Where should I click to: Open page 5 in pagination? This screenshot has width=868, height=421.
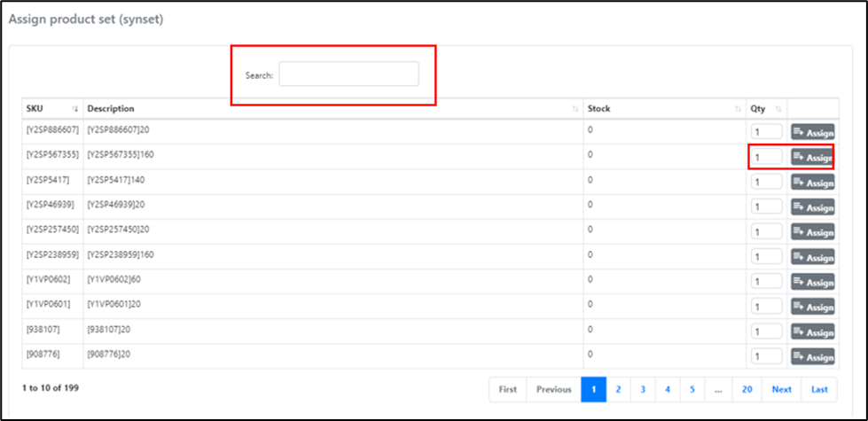692,389
